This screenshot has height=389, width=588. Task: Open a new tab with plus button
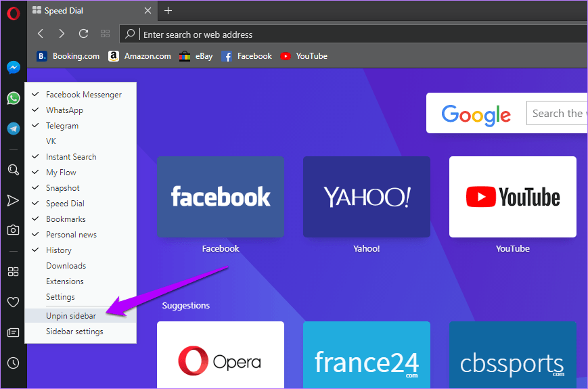(x=168, y=11)
